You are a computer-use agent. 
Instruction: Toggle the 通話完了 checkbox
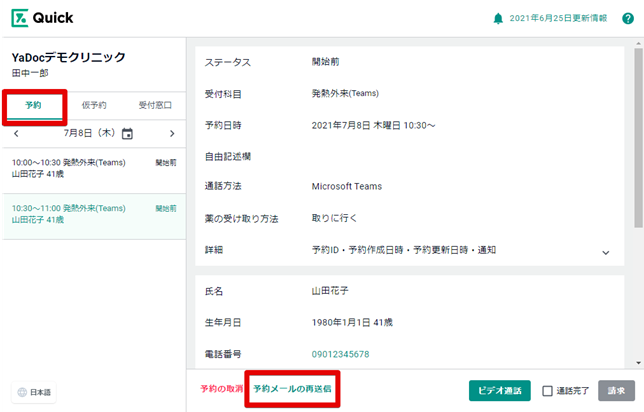coord(547,391)
